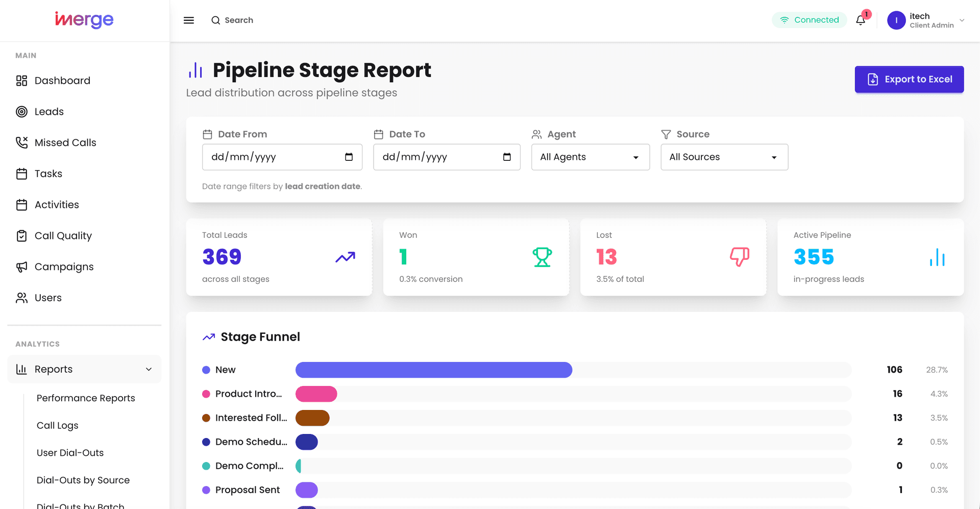Click the Demo Compl... stage label
Viewport: 980px width, 509px height.
click(x=250, y=466)
